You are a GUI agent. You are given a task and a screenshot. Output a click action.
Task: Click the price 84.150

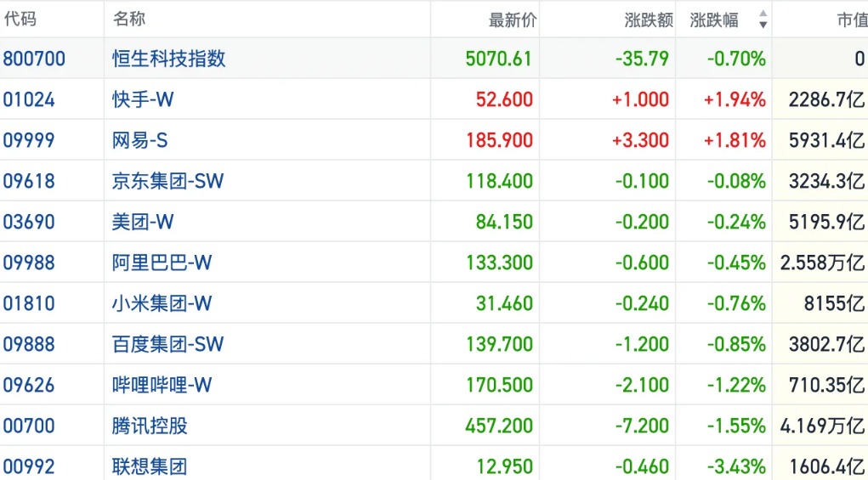[504, 223]
